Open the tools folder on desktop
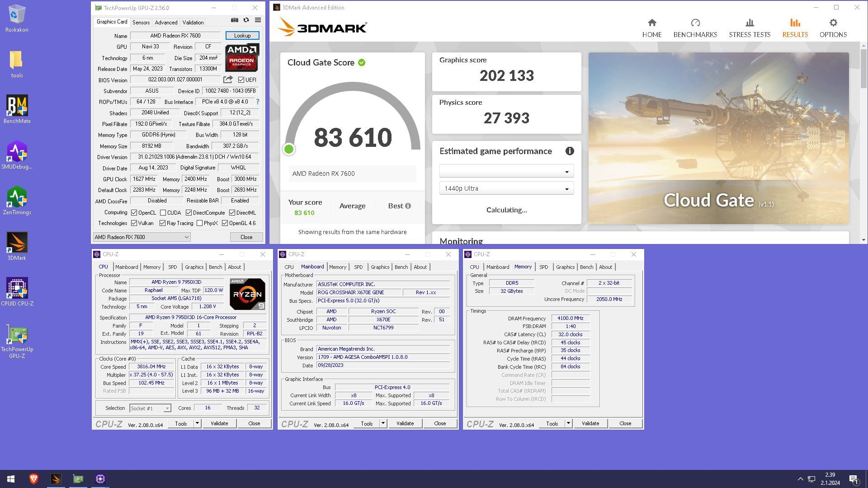The height and width of the screenshot is (488, 868). (x=17, y=64)
